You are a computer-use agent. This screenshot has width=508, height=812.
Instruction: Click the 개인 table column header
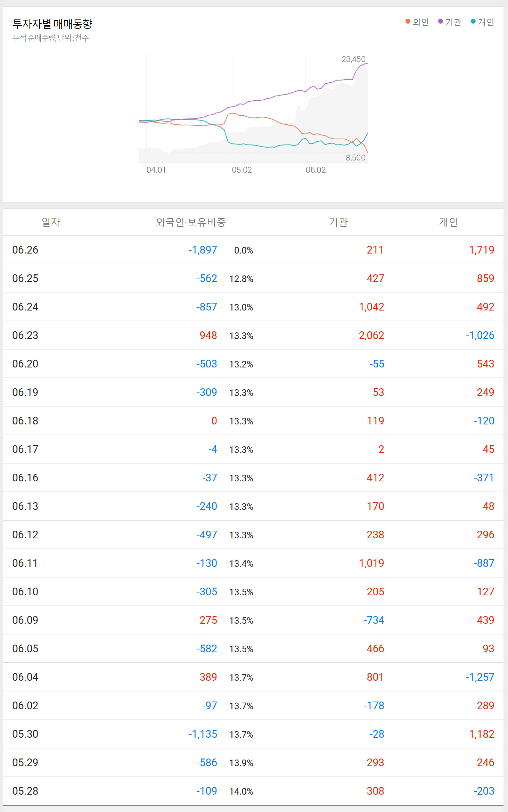[448, 222]
